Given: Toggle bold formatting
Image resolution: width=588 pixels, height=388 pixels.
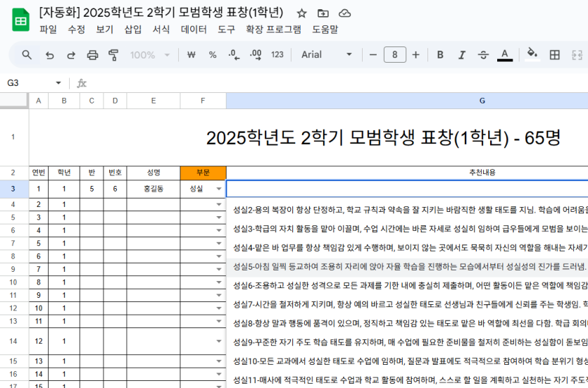Looking at the screenshot, I should [x=440, y=55].
